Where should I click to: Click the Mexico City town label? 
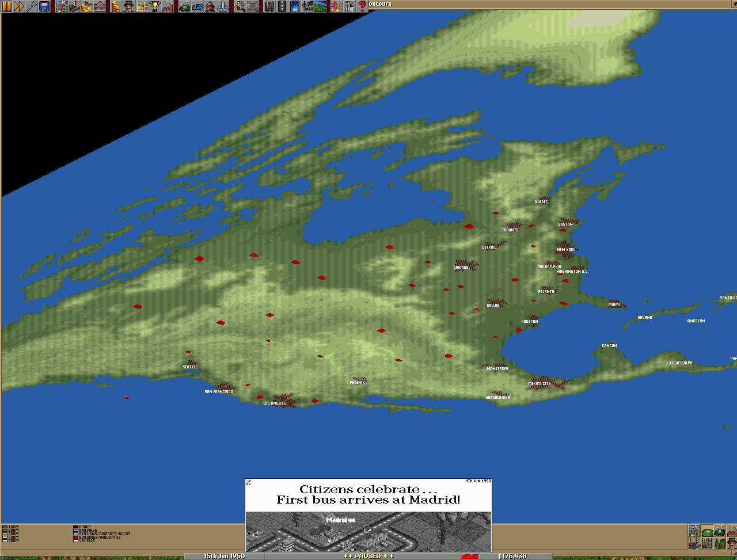(540, 384)
